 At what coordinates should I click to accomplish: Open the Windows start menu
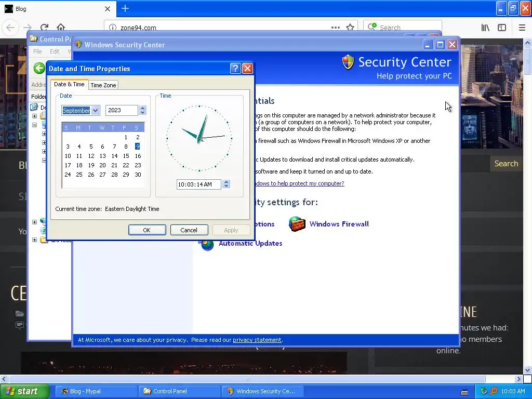pyautogui.click(x=25, y=391)
